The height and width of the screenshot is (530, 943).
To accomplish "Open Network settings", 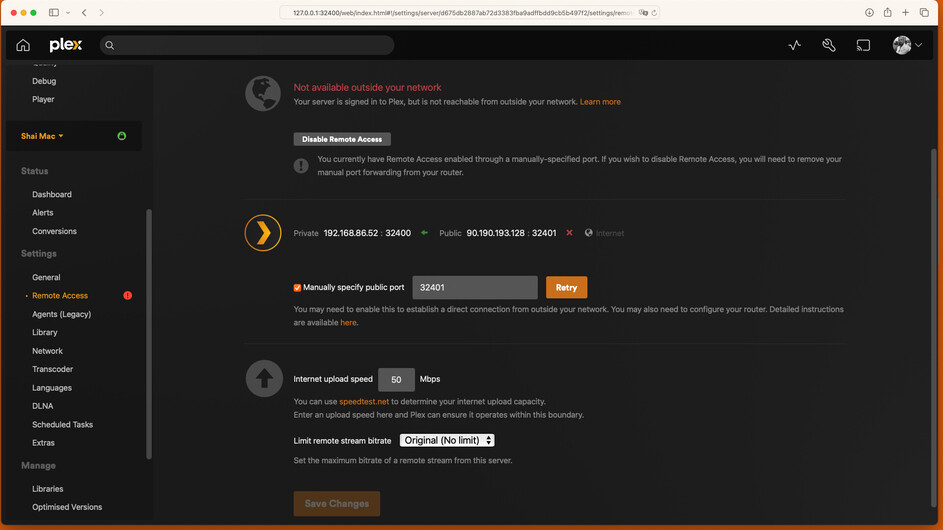I will [x=48, y=351].
